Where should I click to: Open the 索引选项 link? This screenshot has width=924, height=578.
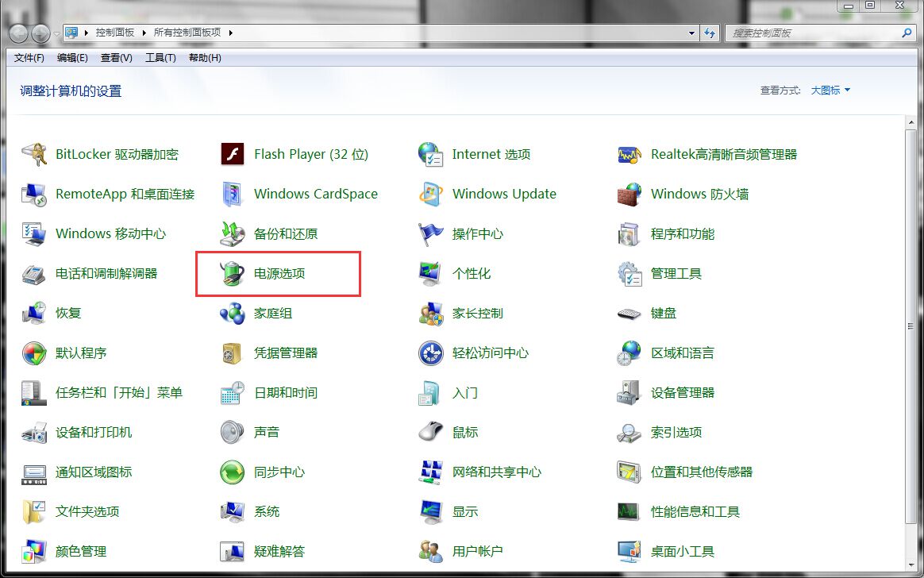676,433
